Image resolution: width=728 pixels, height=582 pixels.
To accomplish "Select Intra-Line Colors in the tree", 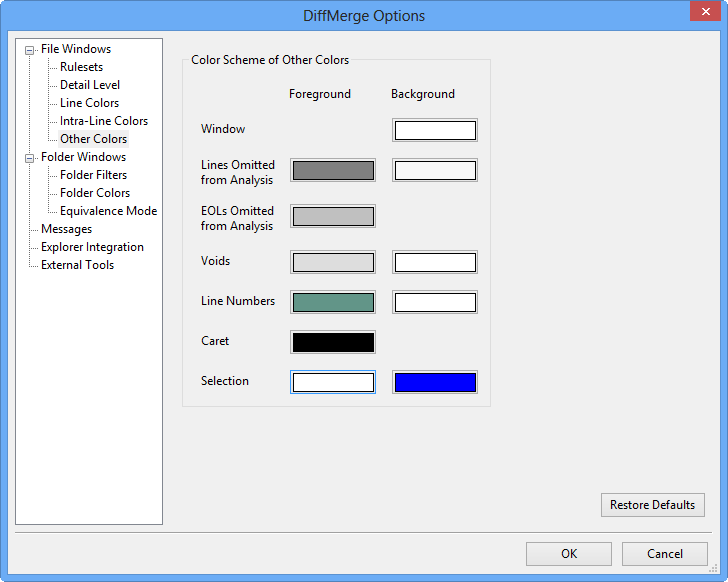I will [103, 121].
